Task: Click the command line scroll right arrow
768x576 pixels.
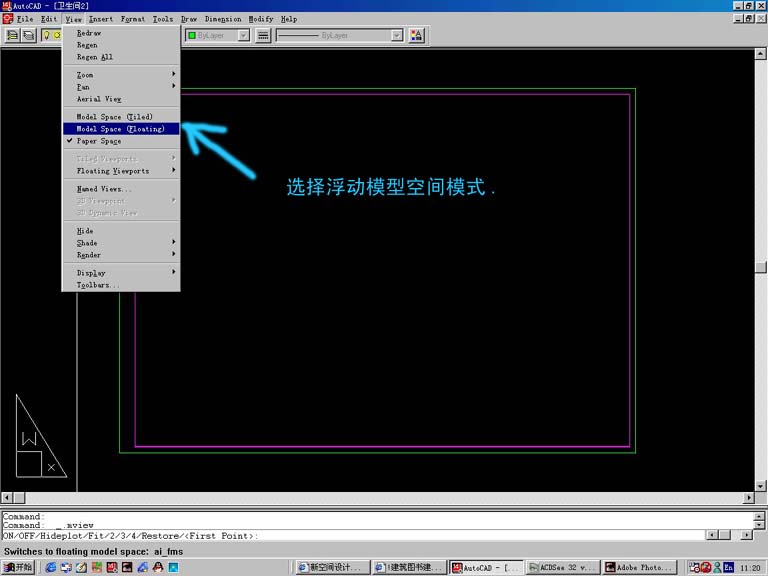Action: pos(746,535)
